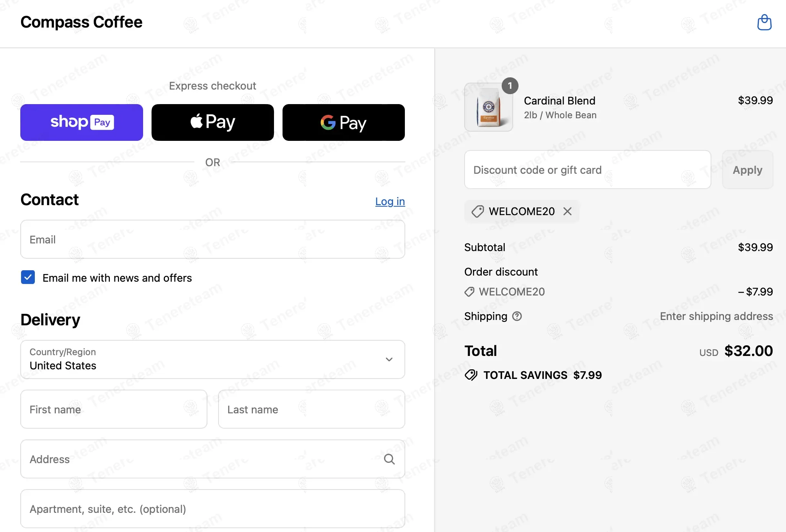Click the Shipping help question mark icon

click(517, 316)
